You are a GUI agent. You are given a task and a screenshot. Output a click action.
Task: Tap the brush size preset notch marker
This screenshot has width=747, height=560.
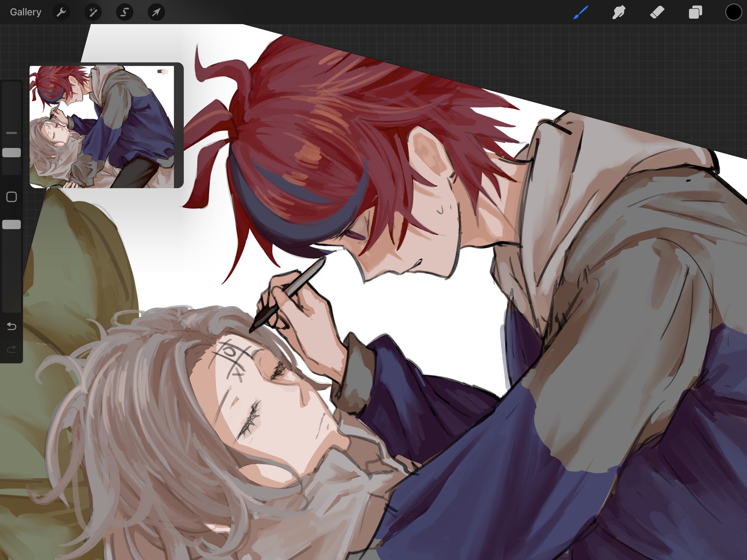[12, 133]
